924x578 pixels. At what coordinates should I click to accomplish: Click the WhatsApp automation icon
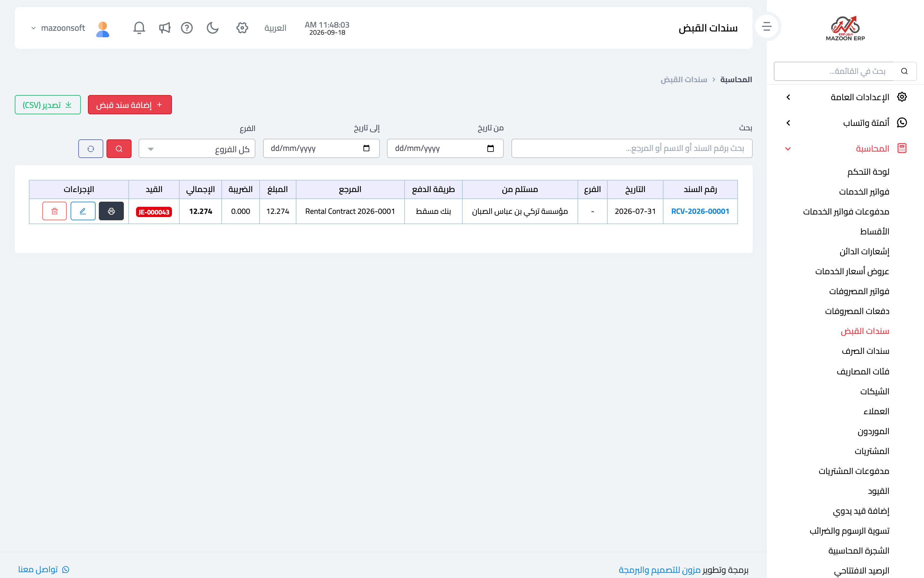click(x=902, y=122)
